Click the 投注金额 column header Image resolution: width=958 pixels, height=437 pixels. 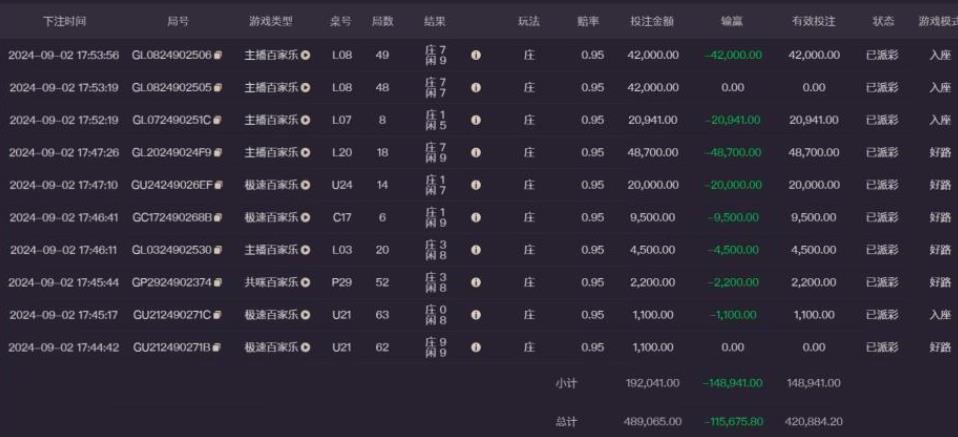tap(652, 21)
